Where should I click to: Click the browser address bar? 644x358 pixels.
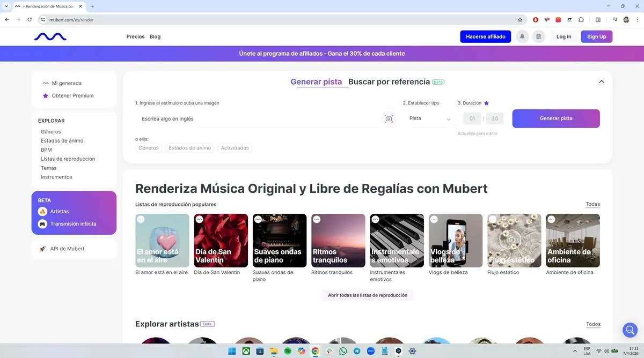pyautogui.click(x=279, y=19)
